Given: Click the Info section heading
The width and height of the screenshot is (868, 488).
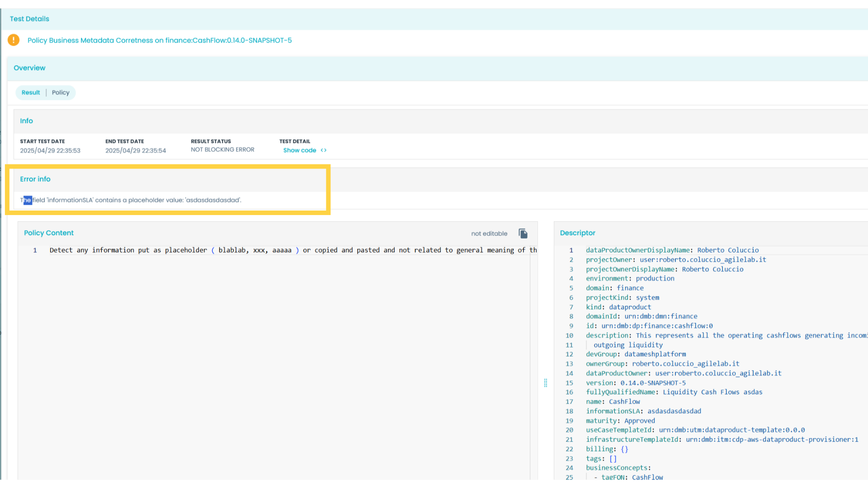Looking at the screenshot, I should (26, 121).
